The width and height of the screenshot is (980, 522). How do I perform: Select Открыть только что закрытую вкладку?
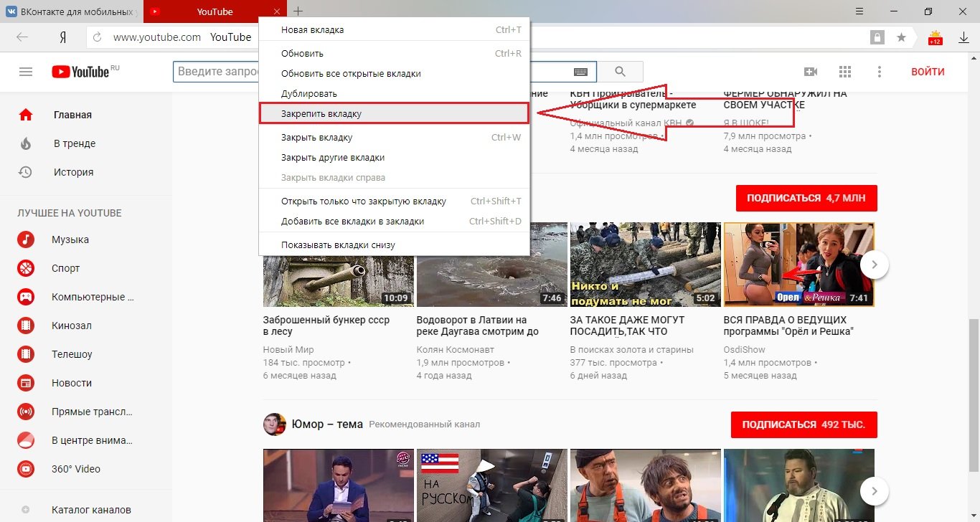394,201
